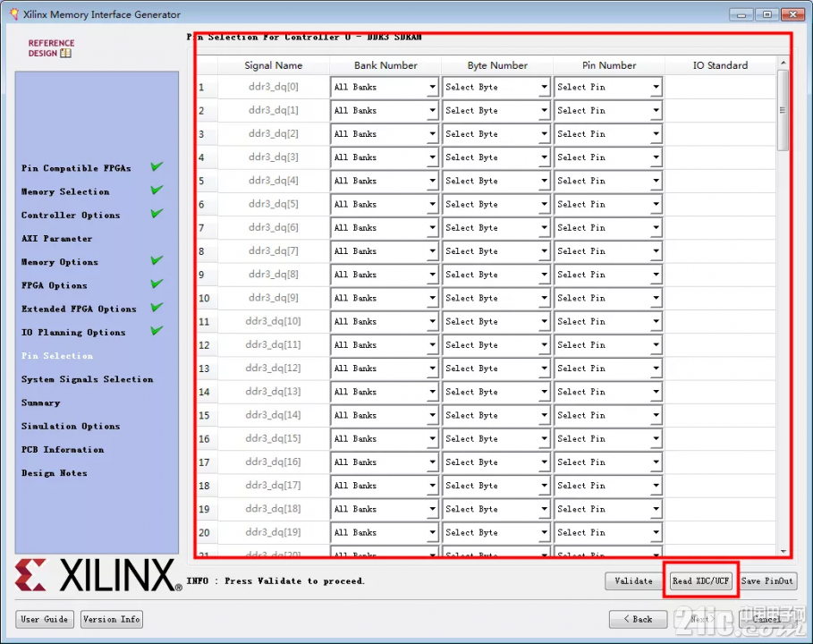813x644 pixels.
Task: Open Select Pin dropdown for ddr3_dq[6]
Action: click(608, 227)
